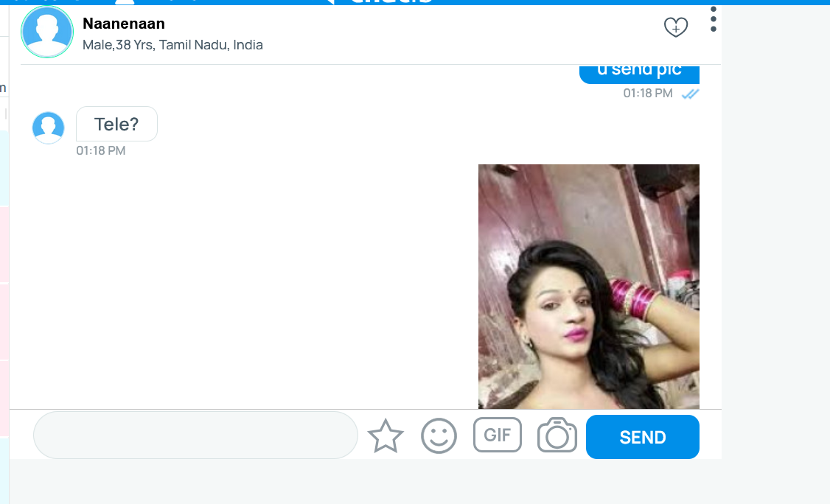The width and height of the screenshot is (830, 504).
Task: Add Naanenaan to favorites with heart icon
Action: pos(675,27)
